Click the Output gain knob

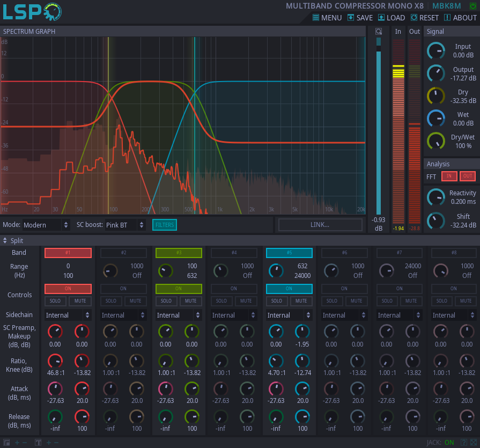(436, 74)
